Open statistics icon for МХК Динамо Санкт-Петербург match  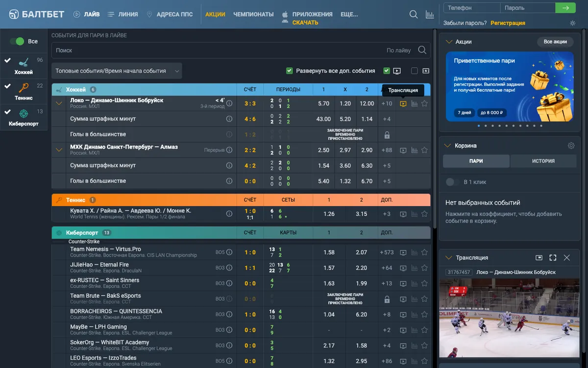point(415,150)
